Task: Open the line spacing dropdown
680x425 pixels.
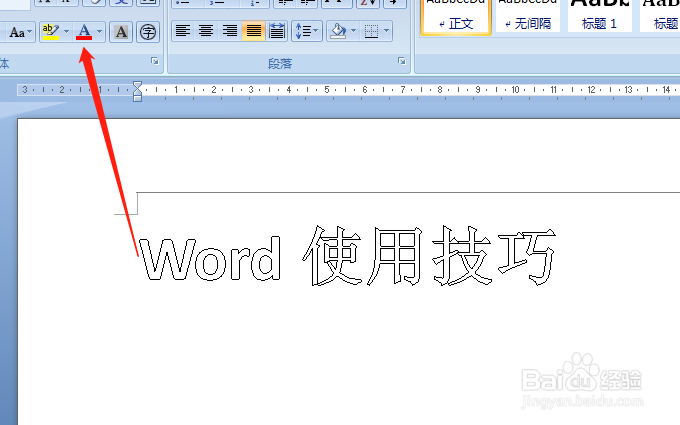Action: click(307, 31)
